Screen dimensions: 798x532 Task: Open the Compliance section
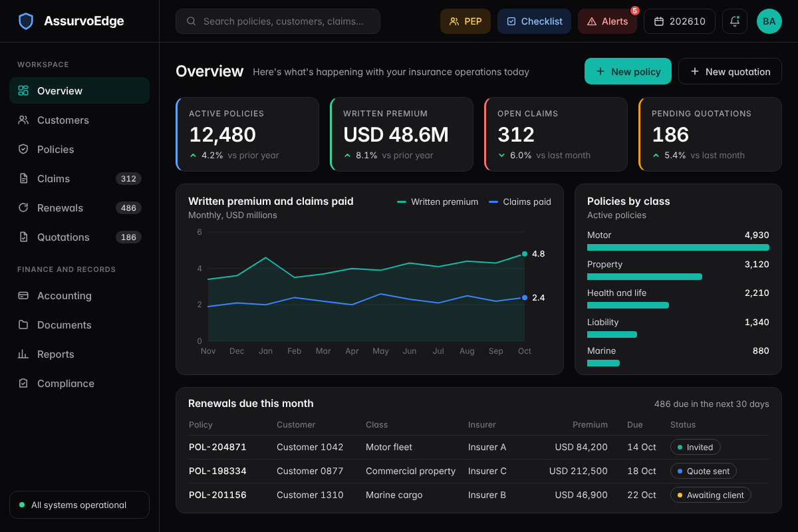79,383
